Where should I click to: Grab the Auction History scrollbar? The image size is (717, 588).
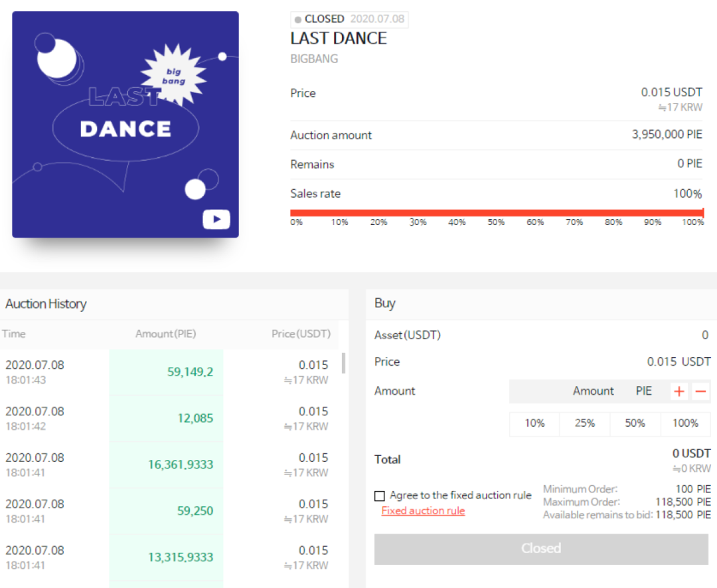(x=343, y=363)
